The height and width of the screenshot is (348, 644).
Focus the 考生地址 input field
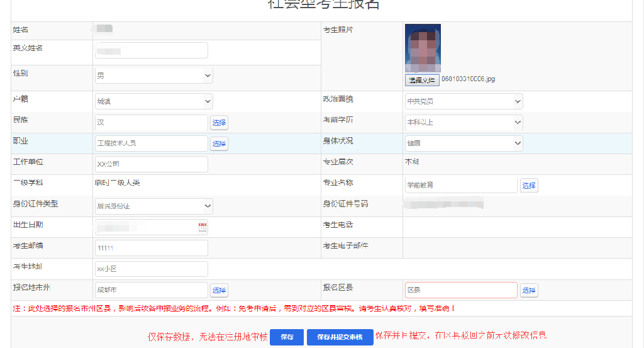(x=151, y=269)
